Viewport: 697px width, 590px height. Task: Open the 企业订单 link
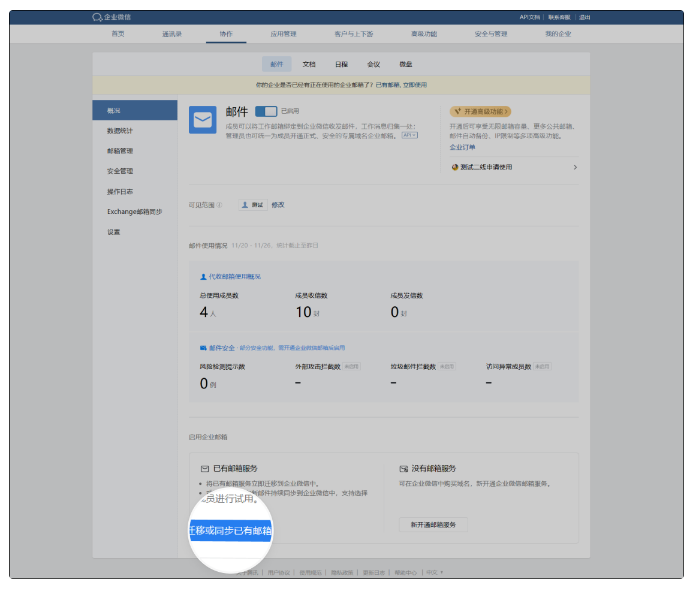coord(462,147)
